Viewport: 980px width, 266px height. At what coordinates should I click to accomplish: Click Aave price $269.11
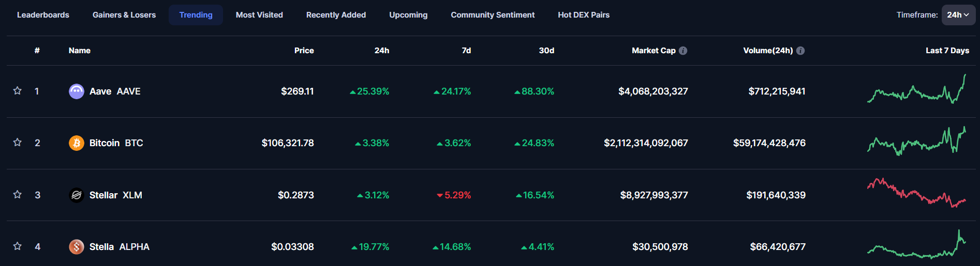pyautogui.click(x=297, y=91)
